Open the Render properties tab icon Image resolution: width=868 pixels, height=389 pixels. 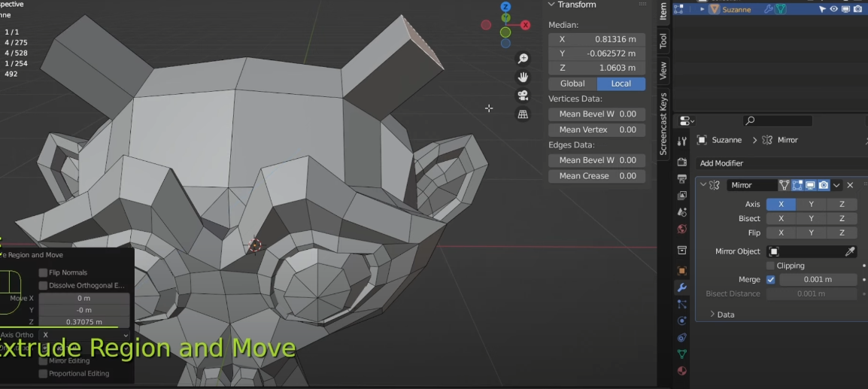pyautogui.click(x=682, y=162)
